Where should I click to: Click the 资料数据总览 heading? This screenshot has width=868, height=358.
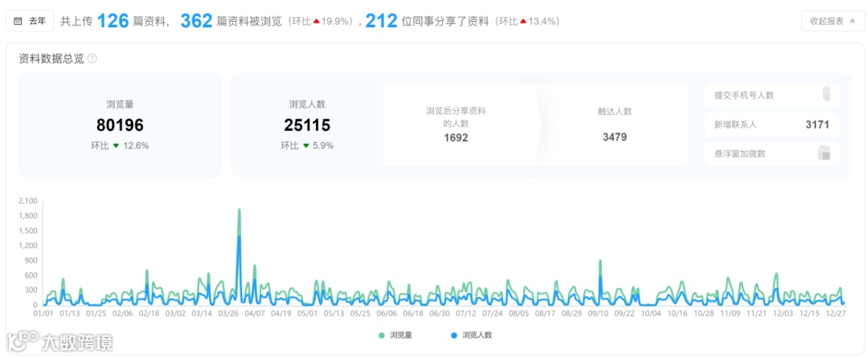pyautogui.click(x=51, y=59)
